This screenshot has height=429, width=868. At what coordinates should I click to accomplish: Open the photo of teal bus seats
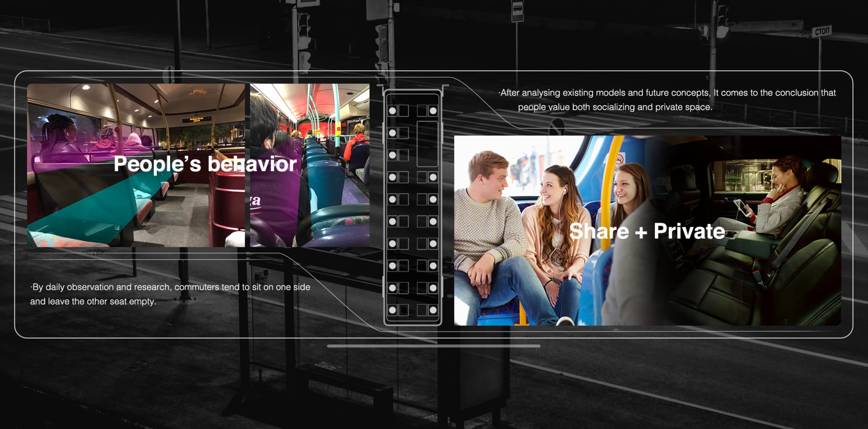tap(310, 165)
